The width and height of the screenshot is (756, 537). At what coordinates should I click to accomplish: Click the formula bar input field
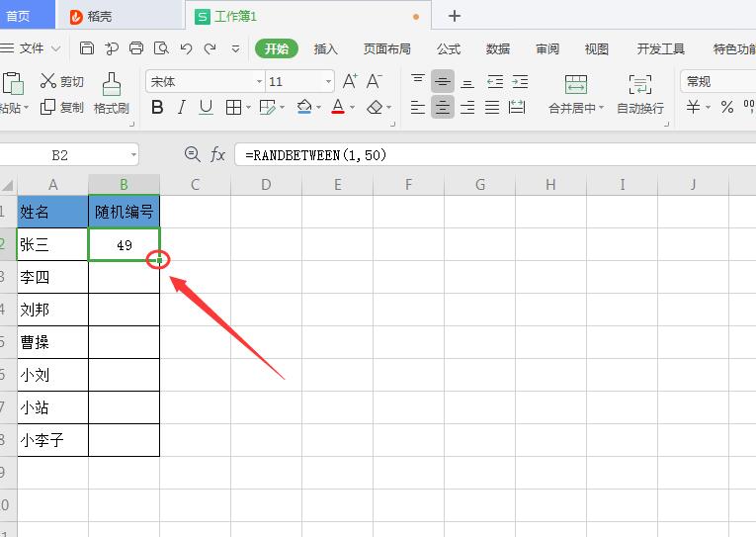494,154
